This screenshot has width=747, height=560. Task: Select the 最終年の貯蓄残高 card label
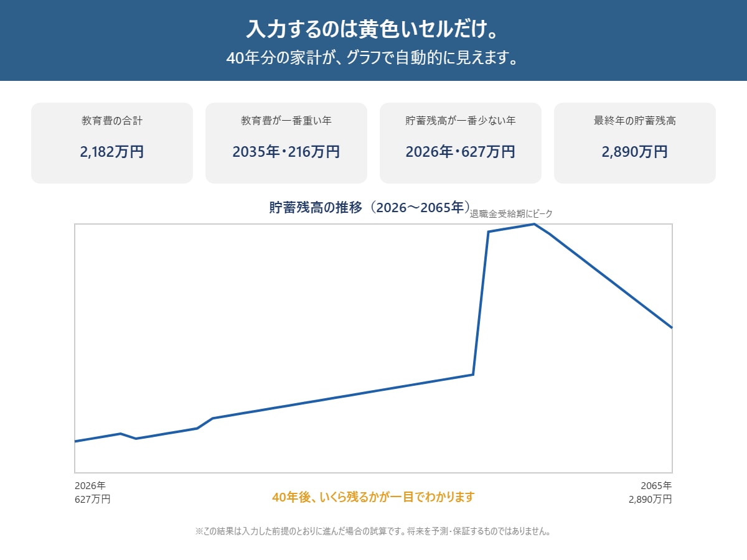[x=635, y=121]
